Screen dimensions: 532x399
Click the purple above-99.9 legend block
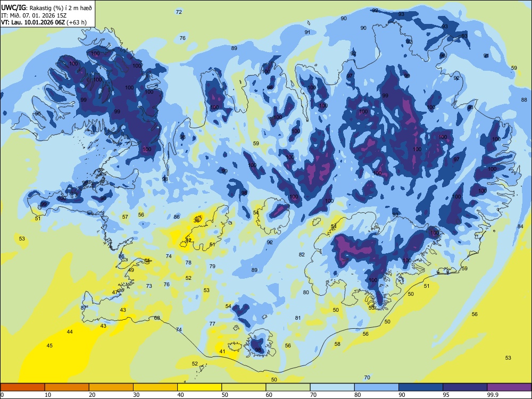point(509,387)
